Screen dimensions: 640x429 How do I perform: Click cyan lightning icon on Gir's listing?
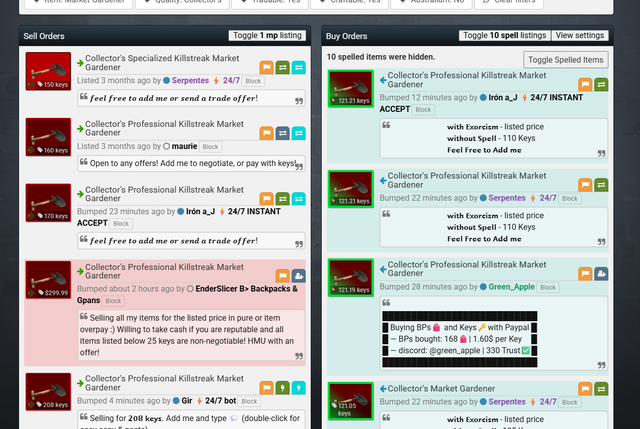point(298,388)
